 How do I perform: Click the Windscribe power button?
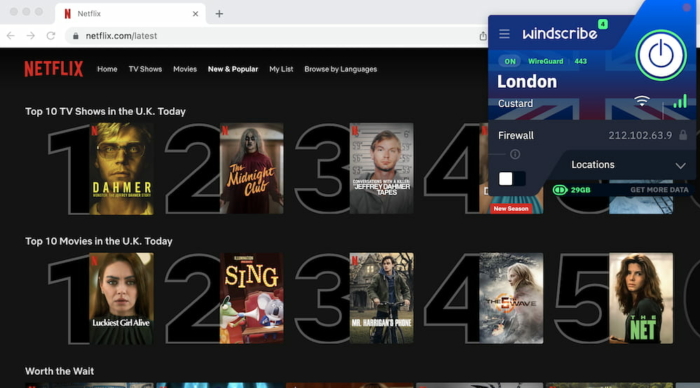tap(661, 55)
